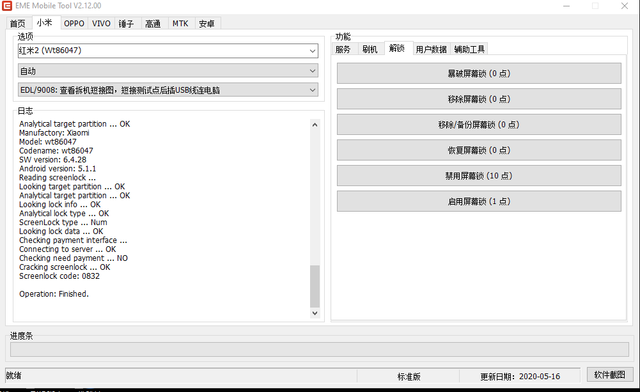Viewport: 640px width, 392px height.
Task: Click the 'Screenlock code: 0832' log line
Action: [x=60, y=276]
